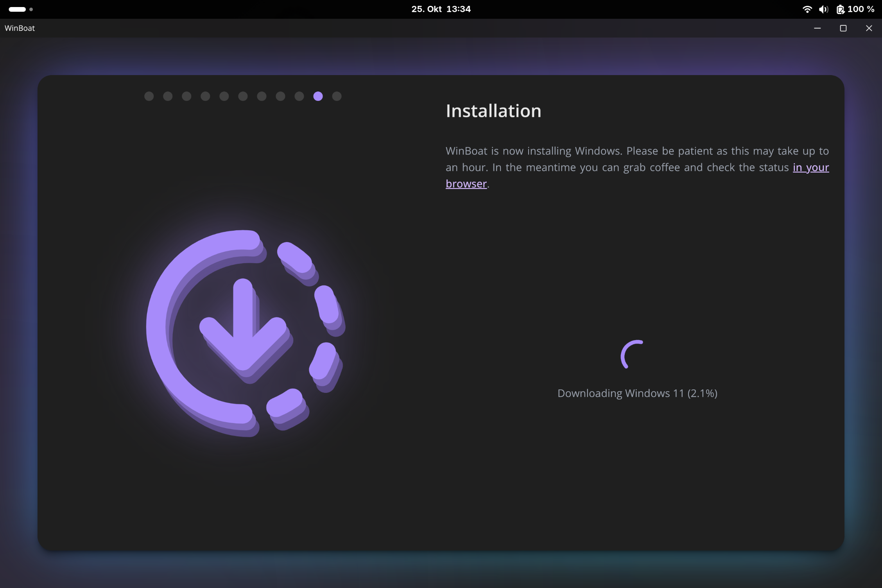Click the "Downloading Windows 11 (2.1%)" status text
Image resolution: width=882 pixels, height=588 pixels.
637,393
